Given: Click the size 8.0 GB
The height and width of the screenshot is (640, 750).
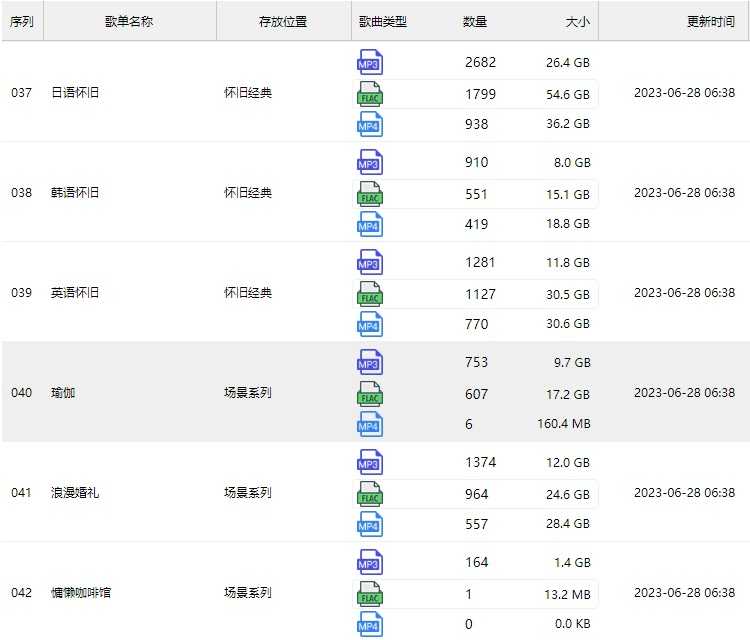Looking at the screenshot, I should coord(572,162).
